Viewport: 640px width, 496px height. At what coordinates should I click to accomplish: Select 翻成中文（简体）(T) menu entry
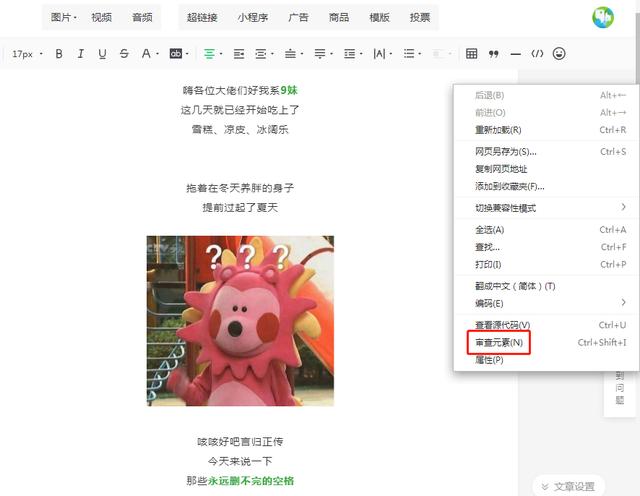546,286
